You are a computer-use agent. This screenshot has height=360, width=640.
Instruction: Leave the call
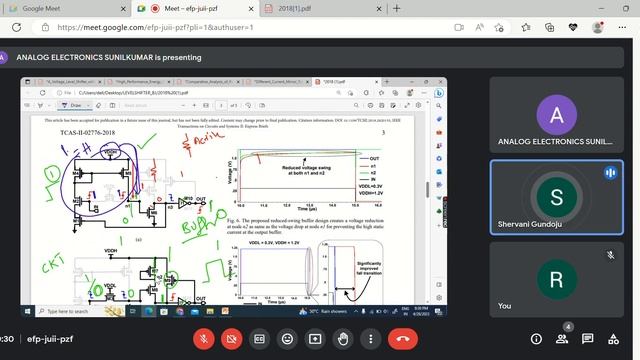coord(402,339)
